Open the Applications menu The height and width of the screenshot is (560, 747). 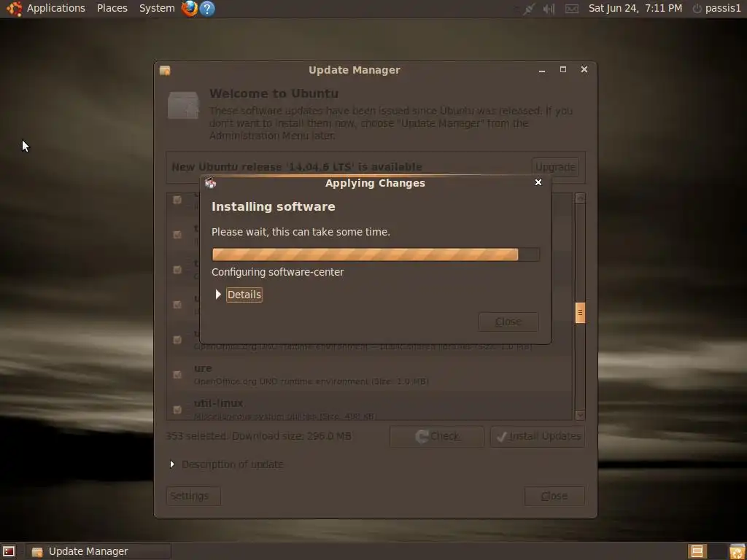[55, 9]
